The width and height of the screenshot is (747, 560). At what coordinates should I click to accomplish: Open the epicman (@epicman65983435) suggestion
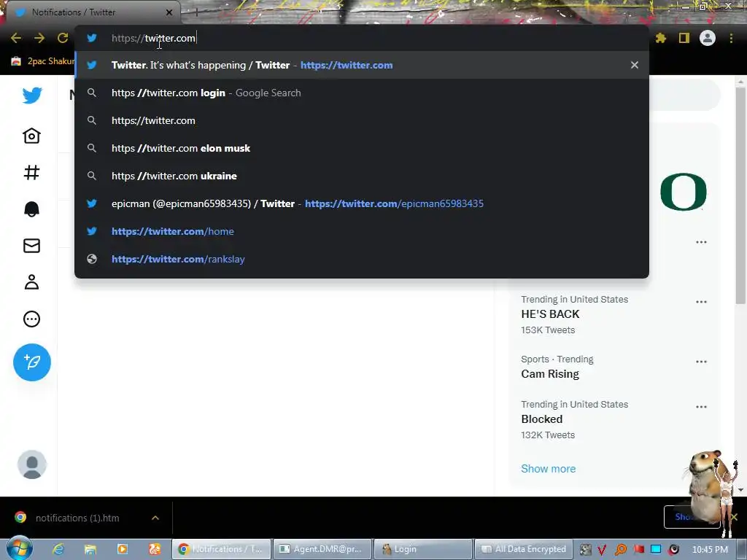(362, 203)
